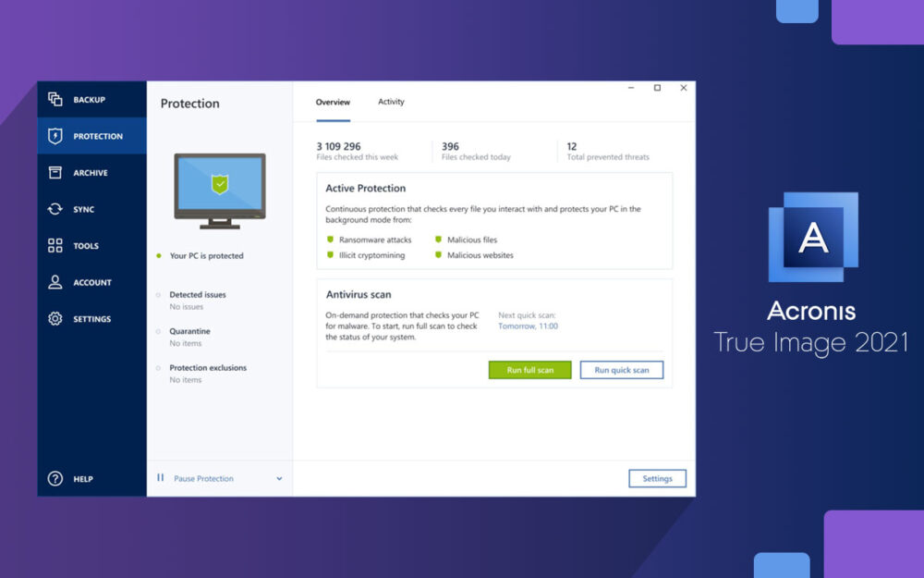Screen dimensions: 924x578
Task: Open the Archive box icon
Action: pos(55,173)
